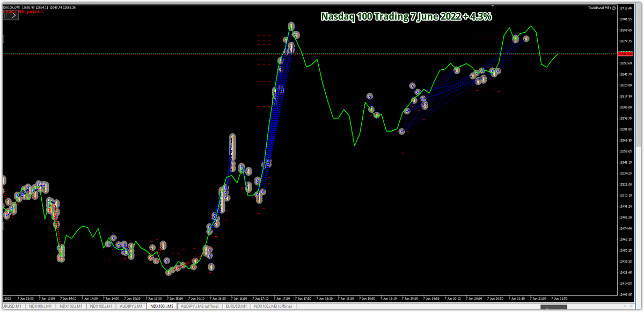The image size is (644, 312).
Task: Click price label 12606.00 on the axis
Action: click(625, 107)
